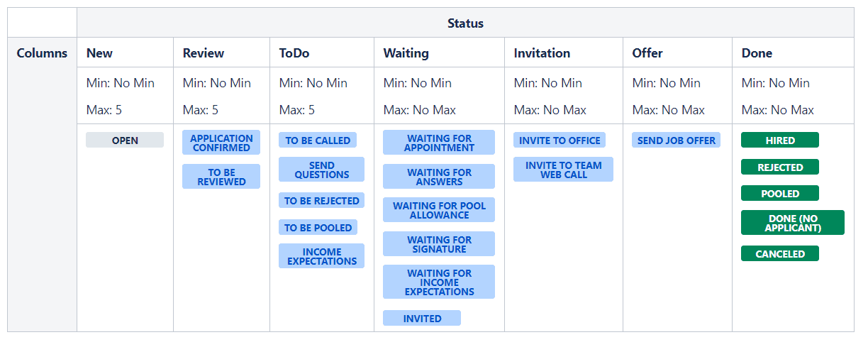Click the TO BE CALLED status
The width and height of the screenshot is (868, 347).
[x=318, y=141]
